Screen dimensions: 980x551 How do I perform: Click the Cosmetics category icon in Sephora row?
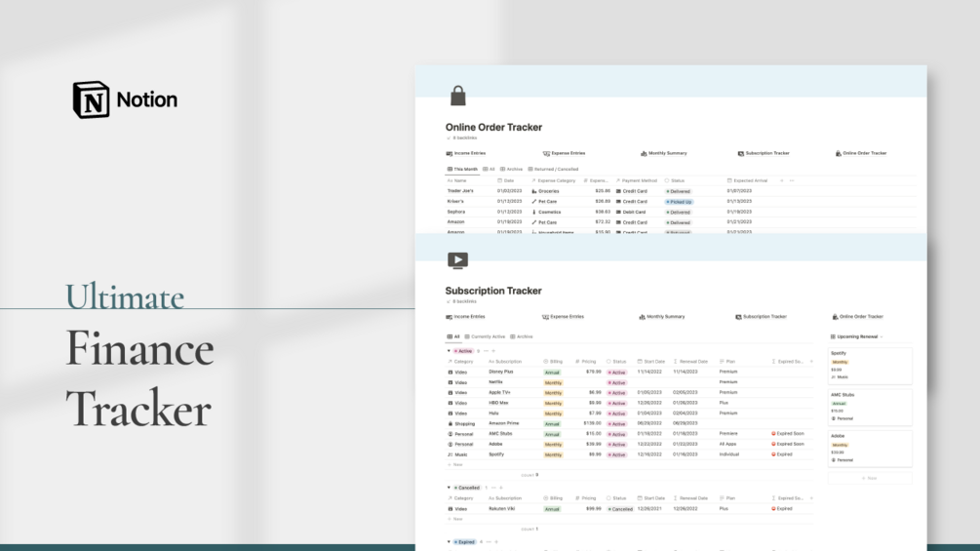[x=533, y=212]
